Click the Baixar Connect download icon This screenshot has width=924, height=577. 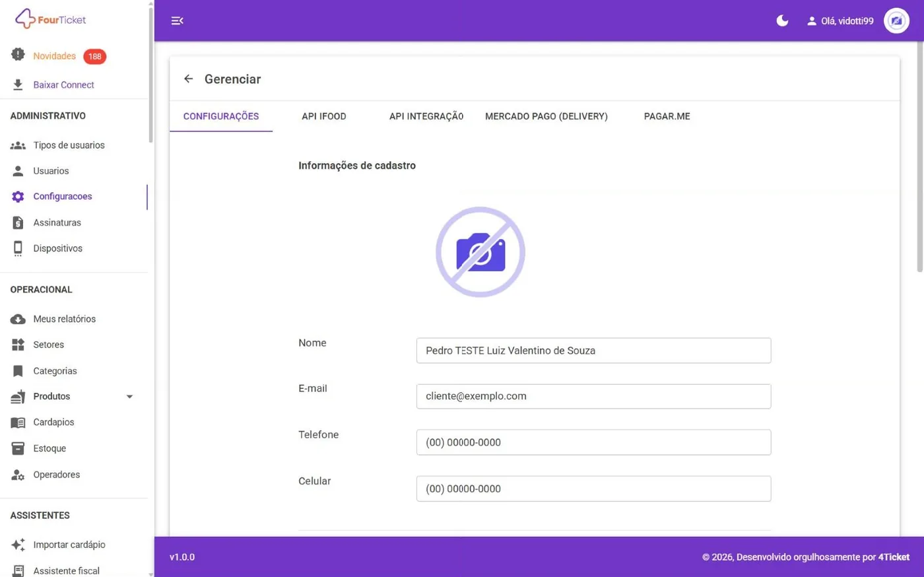click(18, 85)
